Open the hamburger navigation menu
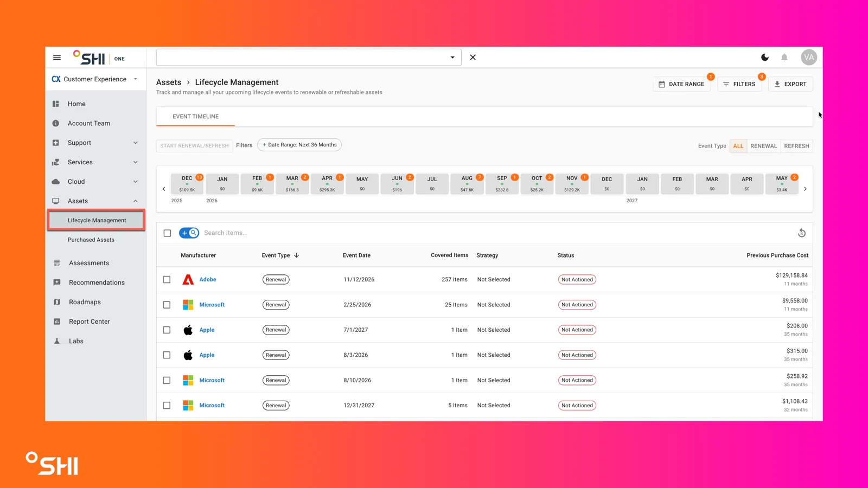Image resolution: width=868 pixels, height=488 pixels. click(x=57, y=57)
